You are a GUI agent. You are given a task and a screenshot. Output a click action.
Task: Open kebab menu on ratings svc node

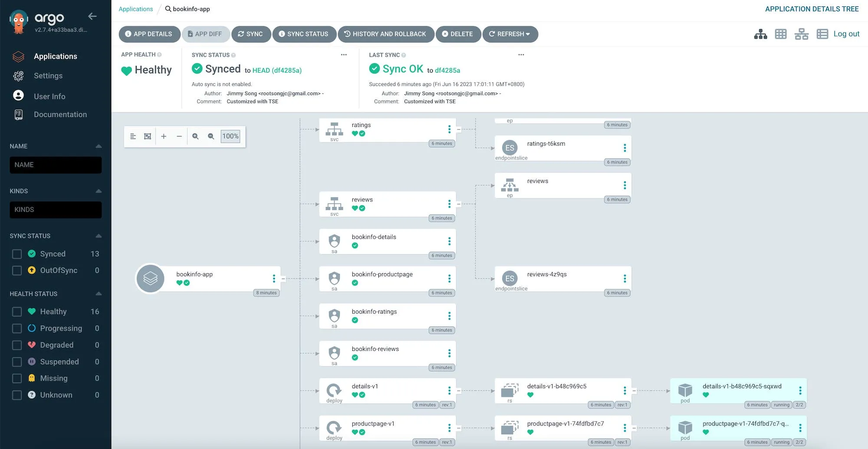point(449,129)
